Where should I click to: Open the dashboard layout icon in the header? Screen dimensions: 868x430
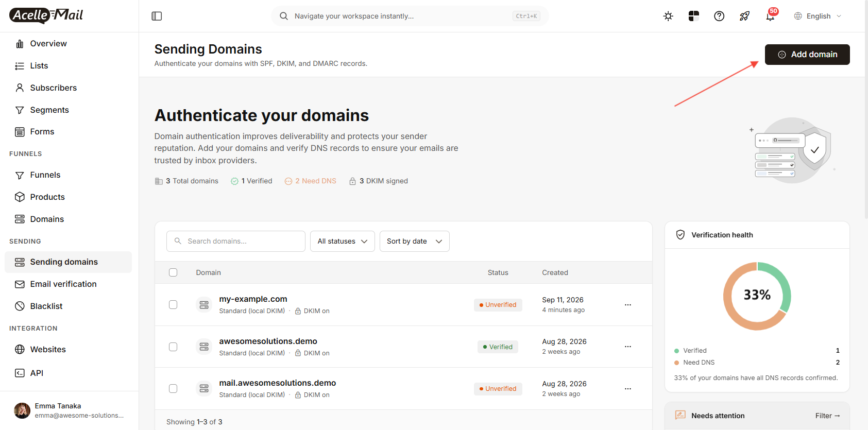[x=694, y=16]
